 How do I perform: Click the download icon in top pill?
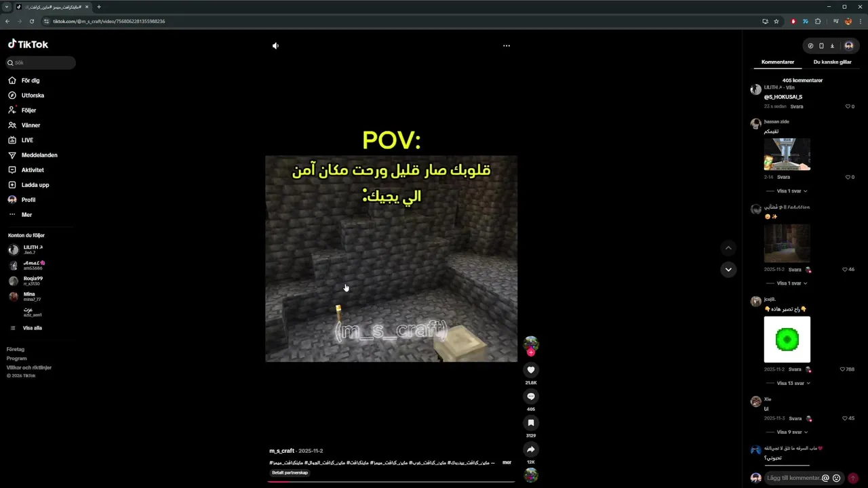[832, 46]
